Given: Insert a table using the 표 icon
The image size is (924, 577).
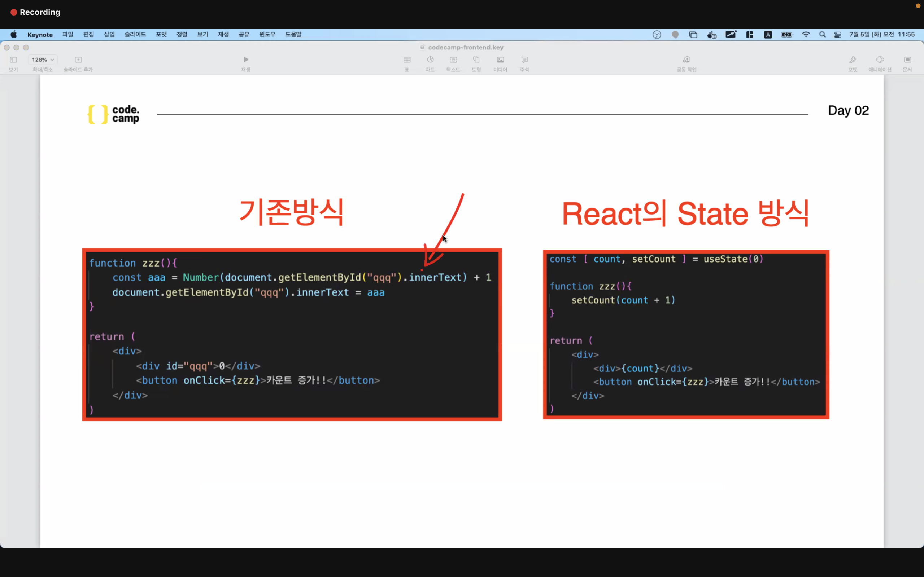Looking at the screenshot, I should [407, 63].
